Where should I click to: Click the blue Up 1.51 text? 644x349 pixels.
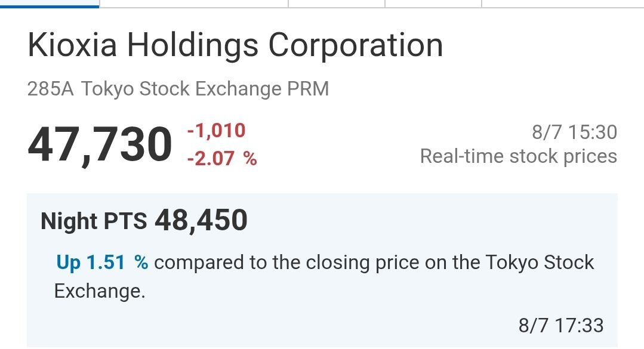90,262
